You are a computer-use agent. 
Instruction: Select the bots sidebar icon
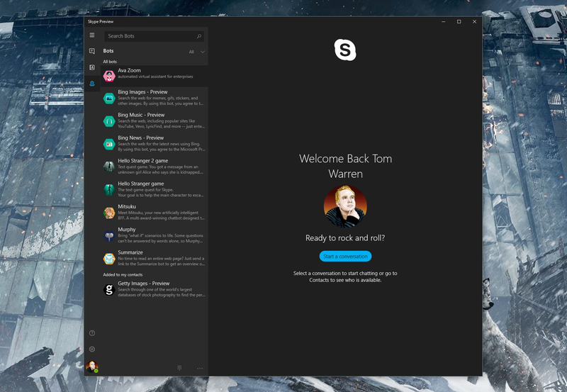pyautogui.click(x=92, y=84)
